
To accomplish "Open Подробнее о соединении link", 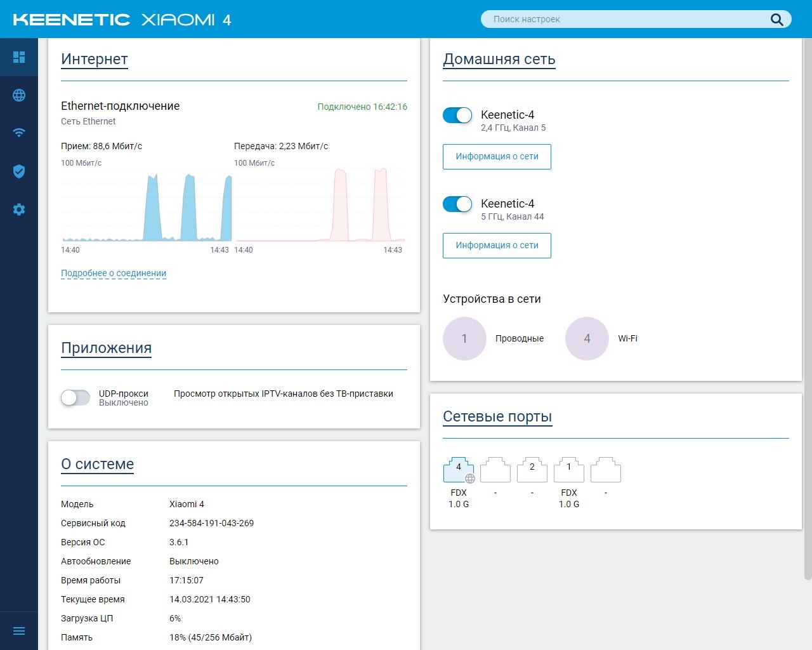I will (114, 274).
